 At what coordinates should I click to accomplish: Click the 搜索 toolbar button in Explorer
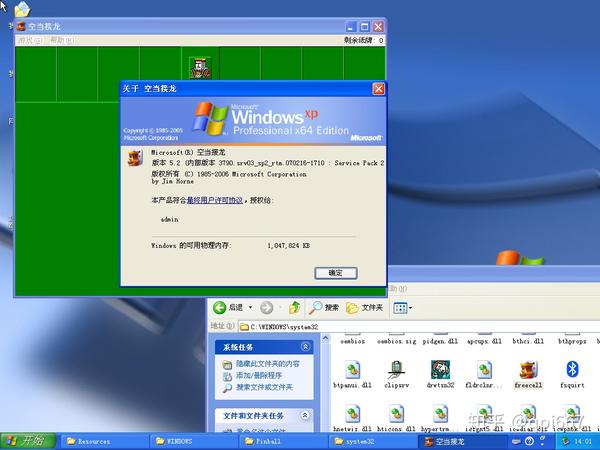pyautogui.click(x=324, y=307)
